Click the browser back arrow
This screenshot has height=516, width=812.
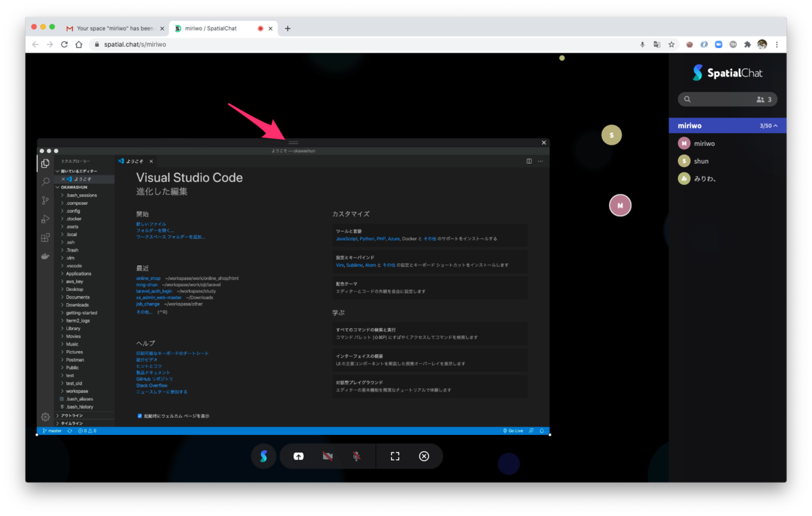35,45
